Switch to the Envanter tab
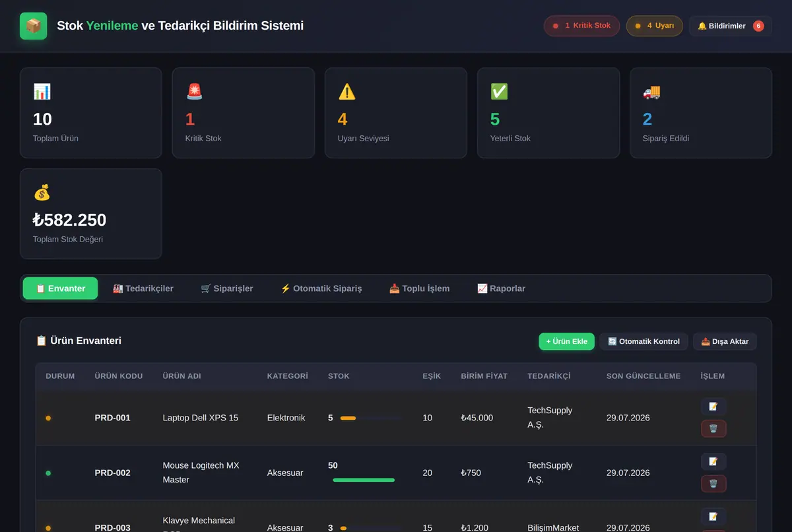 [x=60, y=288]
